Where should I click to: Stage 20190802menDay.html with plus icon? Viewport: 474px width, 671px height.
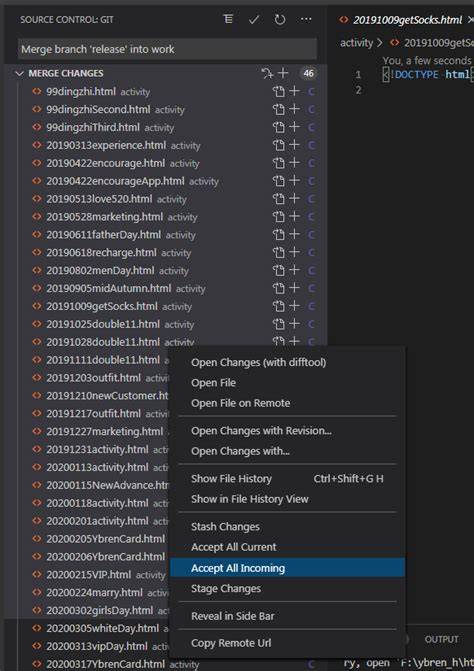(294, 270)
